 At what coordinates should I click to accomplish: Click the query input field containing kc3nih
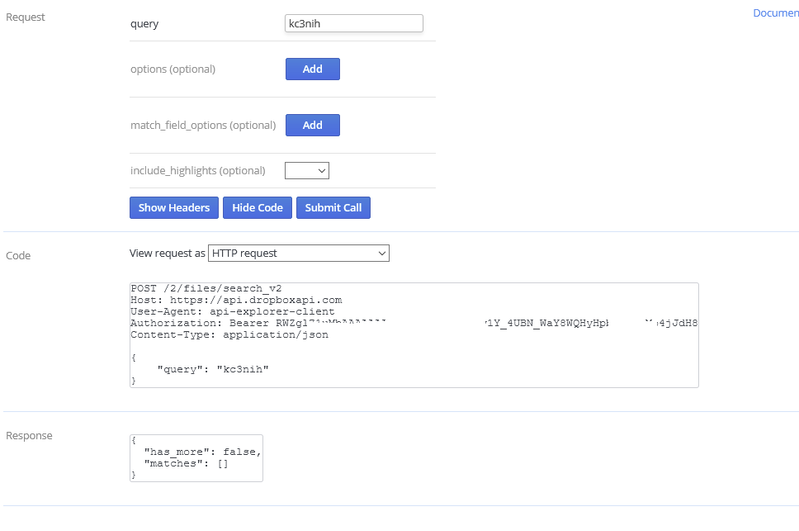pyautogui.click(x=354, y=24)
